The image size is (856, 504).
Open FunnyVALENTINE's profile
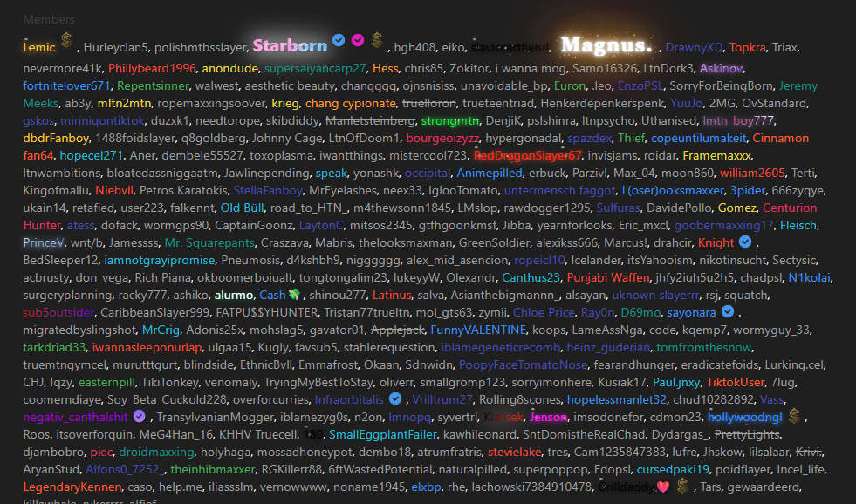[477, 330]
